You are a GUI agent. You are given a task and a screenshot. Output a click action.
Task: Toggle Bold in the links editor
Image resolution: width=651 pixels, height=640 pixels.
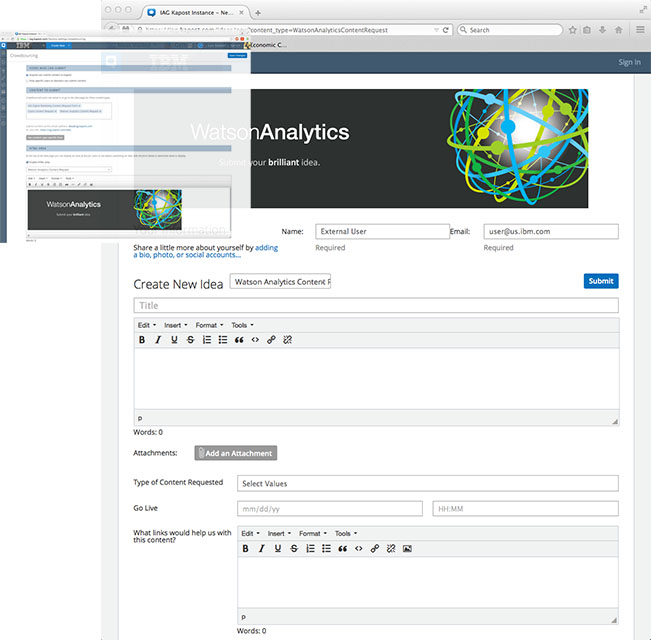point(245,549)
